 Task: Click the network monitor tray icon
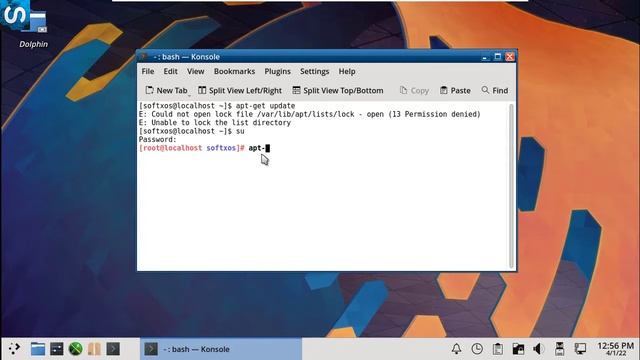click(x=580, y=349)
